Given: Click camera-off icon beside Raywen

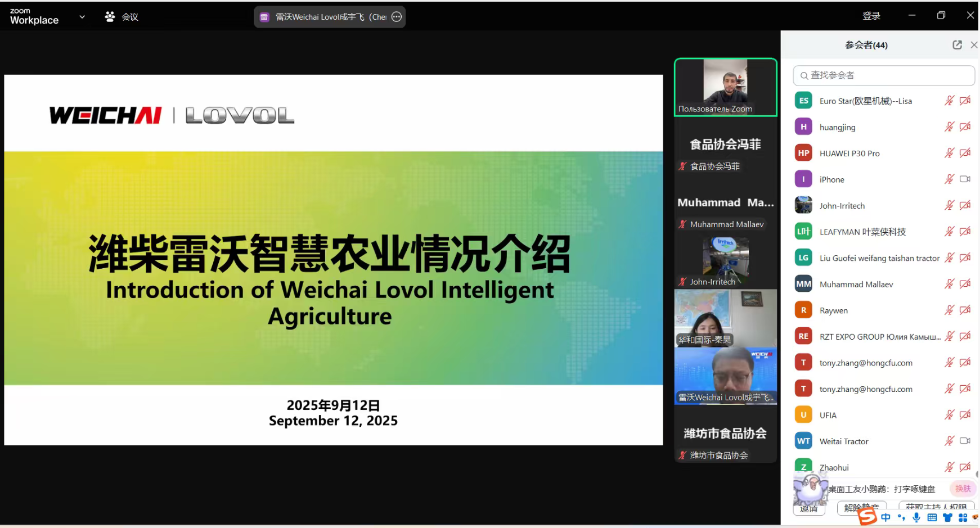Looking at the screenshot, I should tap(965, 310).
